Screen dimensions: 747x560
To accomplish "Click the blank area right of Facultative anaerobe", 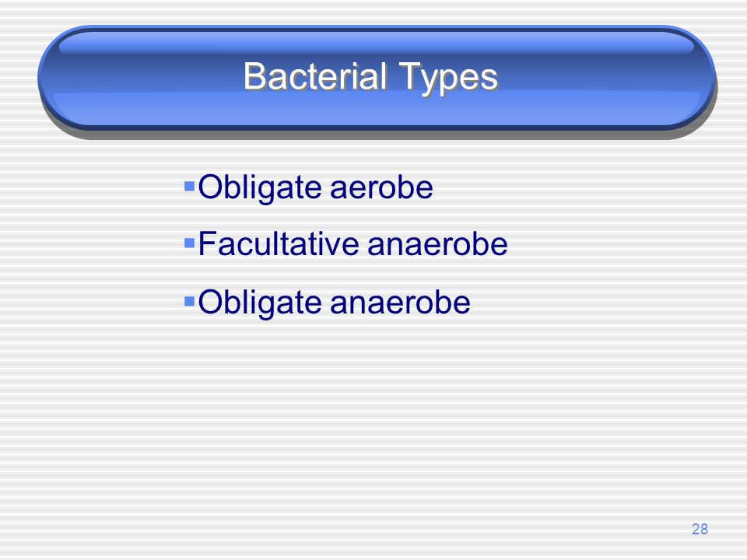I will (x=619, y=243).
